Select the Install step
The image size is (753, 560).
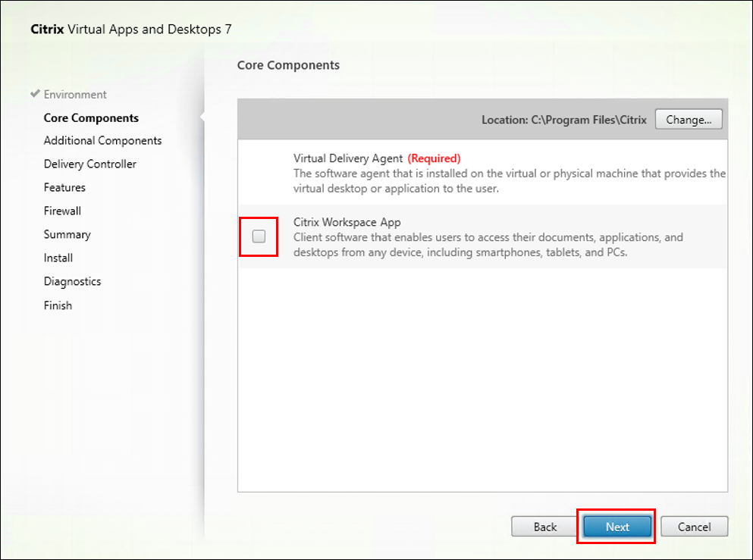[58, 258]
